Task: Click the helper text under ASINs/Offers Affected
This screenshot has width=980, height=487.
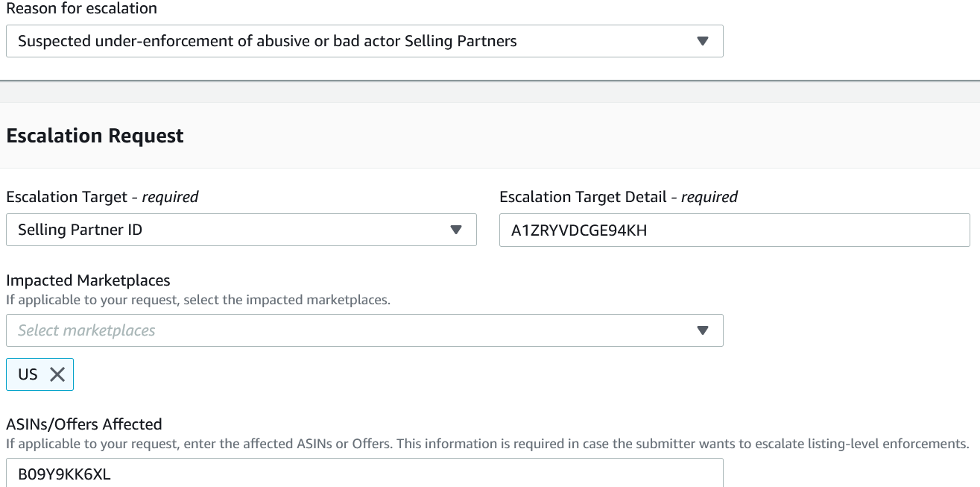Action: click(487, 444)
